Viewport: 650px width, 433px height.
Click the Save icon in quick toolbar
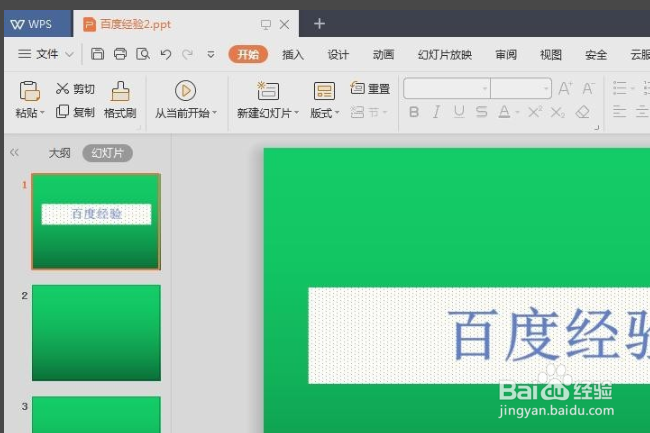coord(97,54)
